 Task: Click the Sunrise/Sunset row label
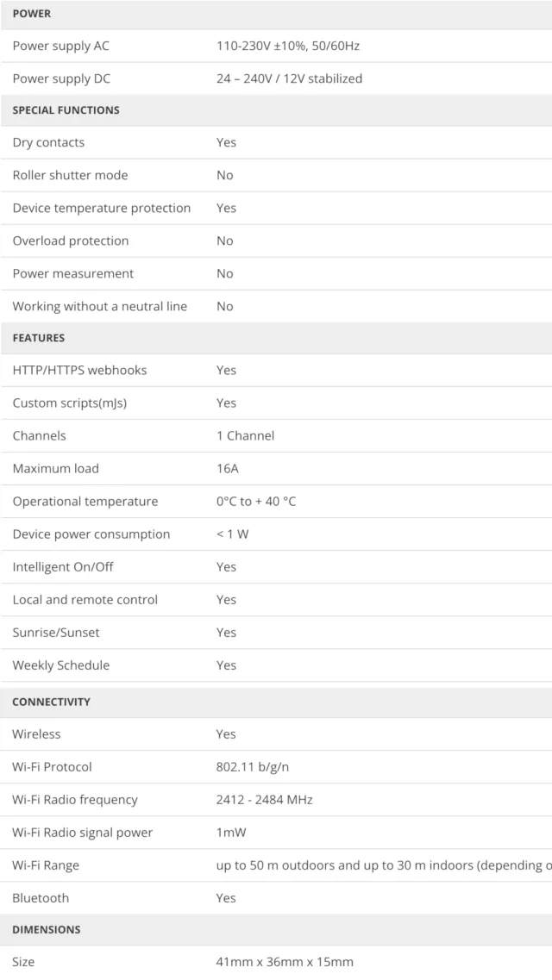coord(55,632)
